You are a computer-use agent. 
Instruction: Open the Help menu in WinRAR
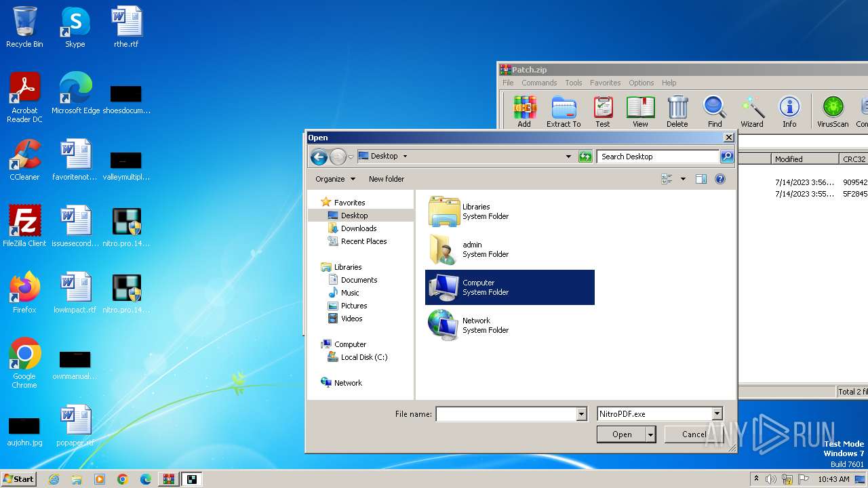(669, 83)
